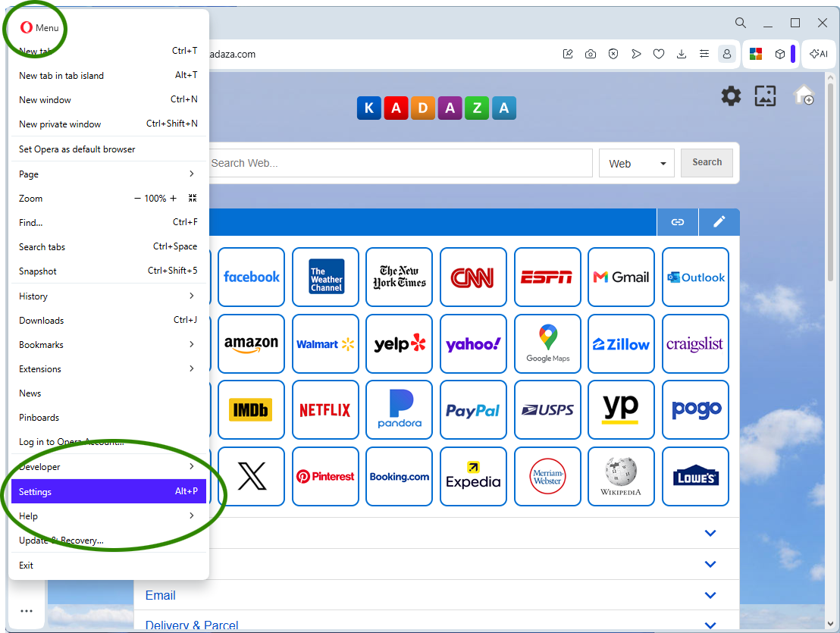This screenshot has width=840, height=633.
Task: Open the Opera Menu button
Action: click(x=39, y=27)
